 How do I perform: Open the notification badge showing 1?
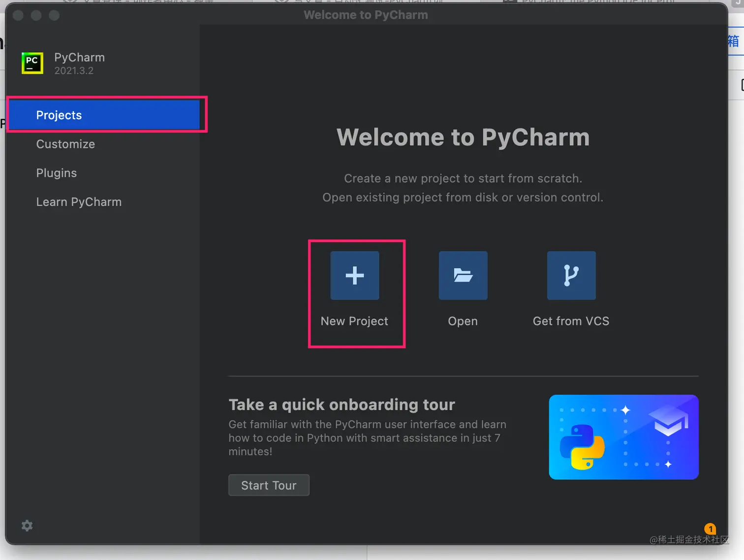[710, 529]
